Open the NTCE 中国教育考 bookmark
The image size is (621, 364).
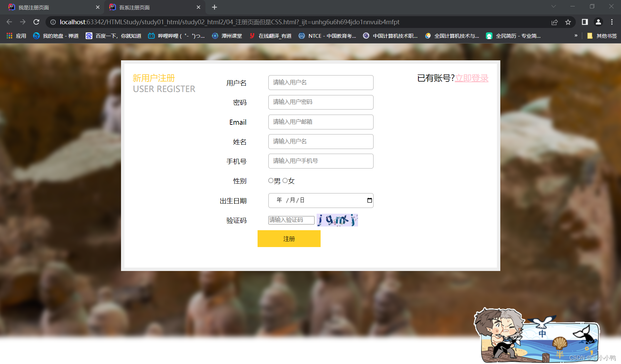tap(327, 36)
